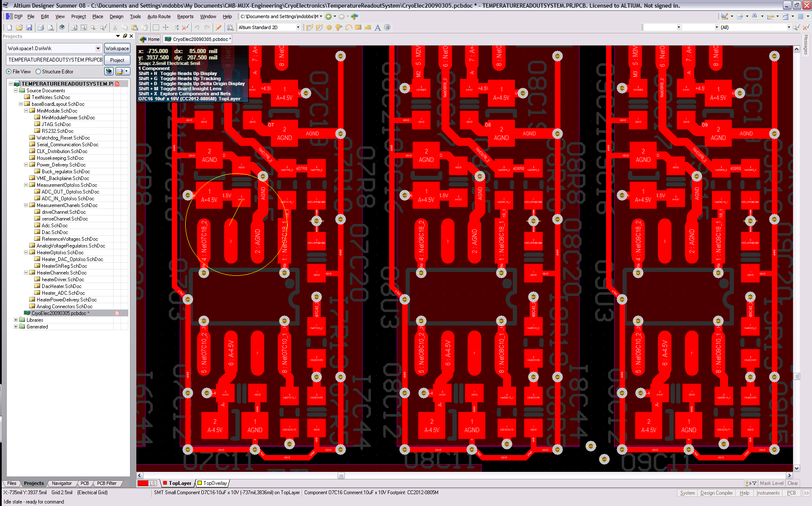Image resolution: width=812 pixels, height=506 pixels.
Task: Click the Workspace button
Action: click(x=117, y=48)
